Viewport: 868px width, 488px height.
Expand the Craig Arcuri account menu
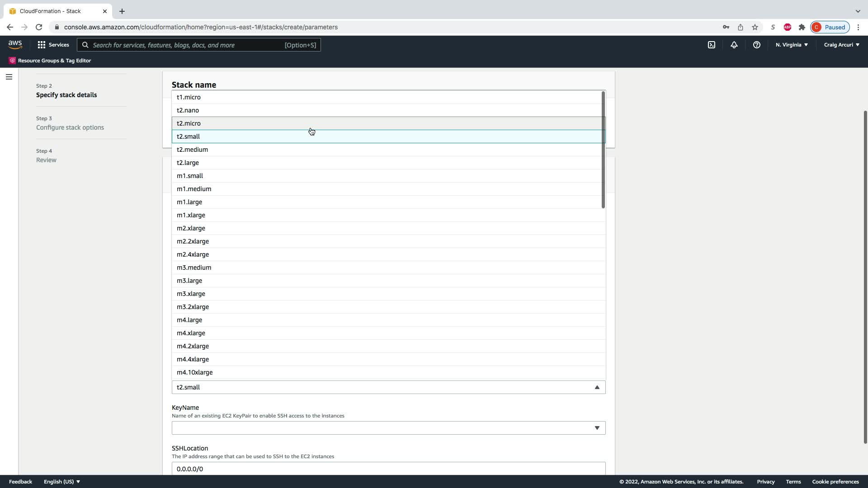tap(841, 45)
